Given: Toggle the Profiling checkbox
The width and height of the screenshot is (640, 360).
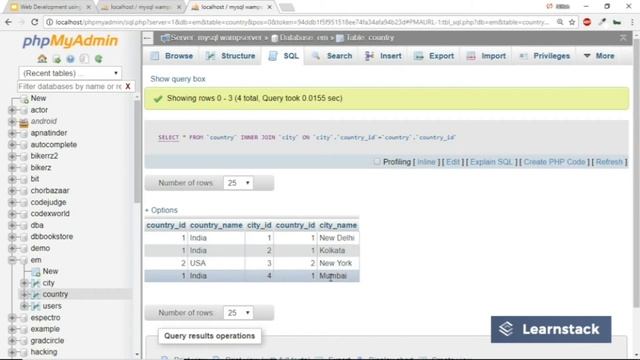Looking at the screenshot, I should [x=377, y=162].
